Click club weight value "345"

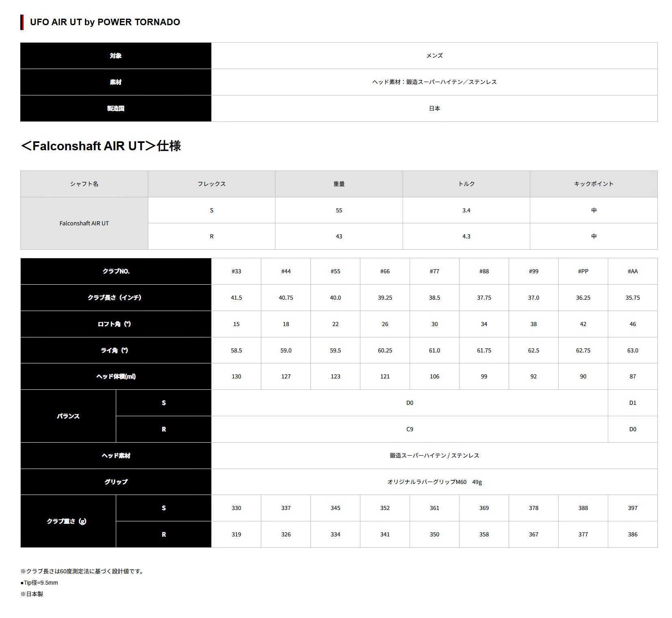click(336, 508)
